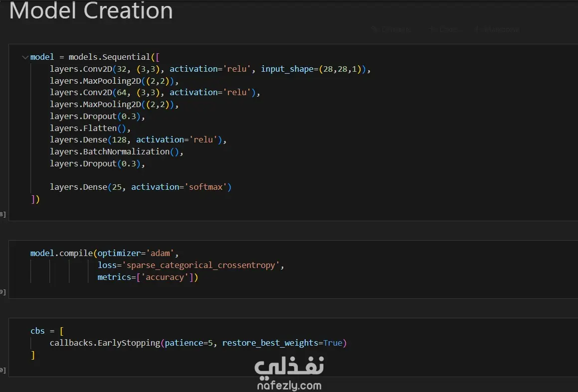The width and height of the screenshot is (578, 392).
Task: Click the layers.BatchNormalization() line
Action: tap(117, 151)
